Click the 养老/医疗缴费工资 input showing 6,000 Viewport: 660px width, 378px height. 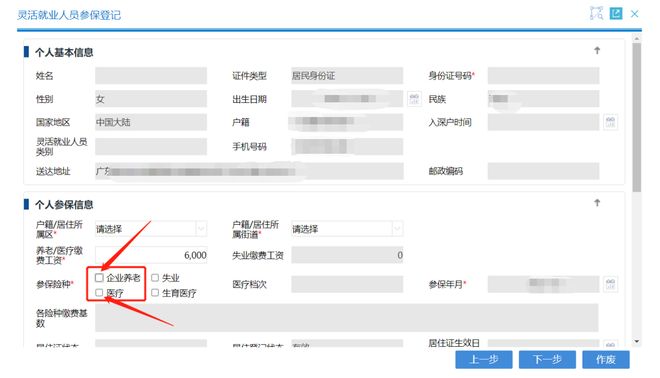[x=151, y=255]
